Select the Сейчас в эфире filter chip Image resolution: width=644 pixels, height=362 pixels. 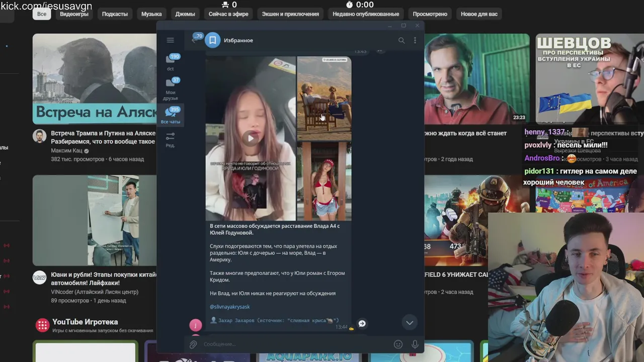click(228, 14)
